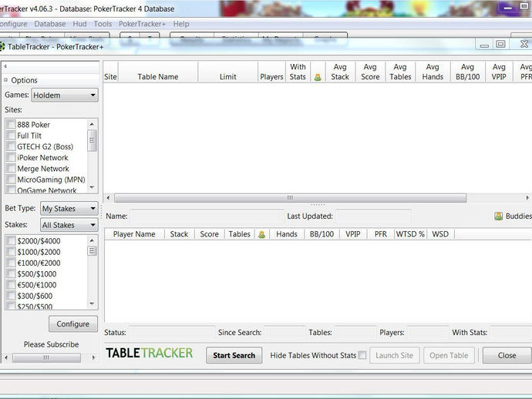The image size is (532, 399).
Task: Open the PokerTracker+ menu
Action: coord(142,24)
